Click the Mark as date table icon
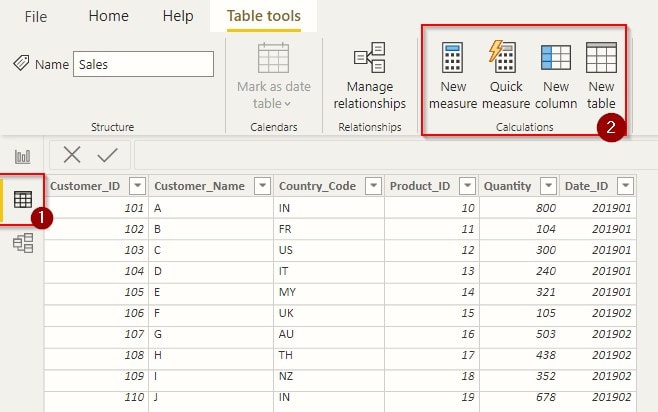Image resolution: width=658 pixels, height=412 pixels. point(274,58)
